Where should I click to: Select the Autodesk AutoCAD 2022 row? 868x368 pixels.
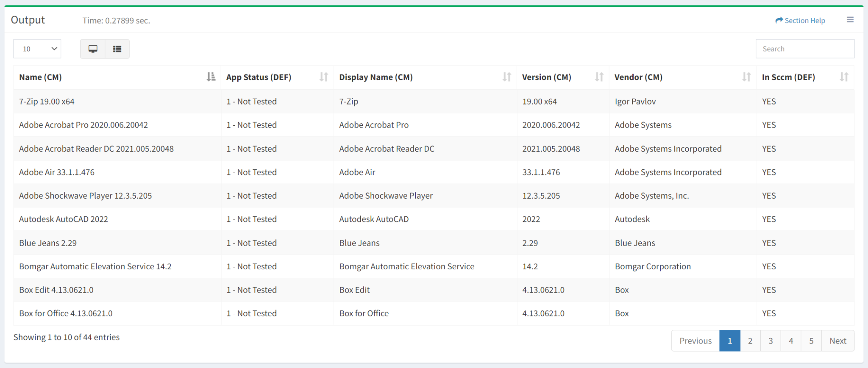pos(64,219)
